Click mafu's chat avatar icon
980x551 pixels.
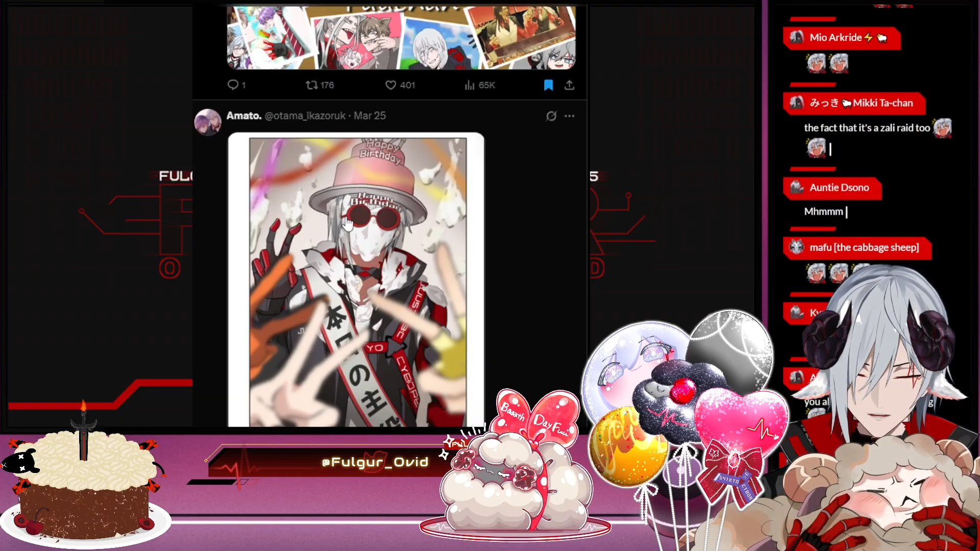coord(797,247)
